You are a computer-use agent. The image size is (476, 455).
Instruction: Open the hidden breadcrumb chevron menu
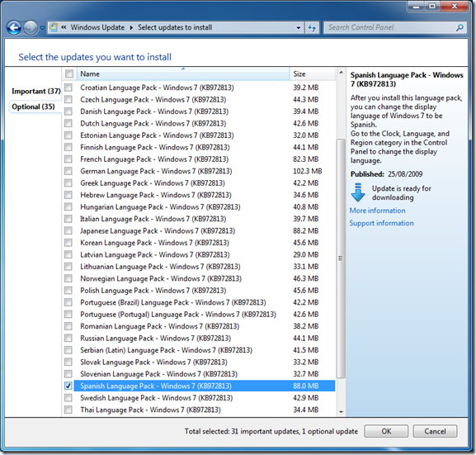point(64,27)
